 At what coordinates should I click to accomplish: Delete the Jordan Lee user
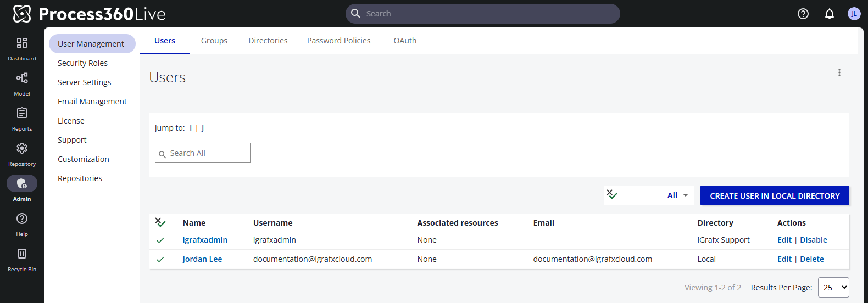tap(812, 259)
